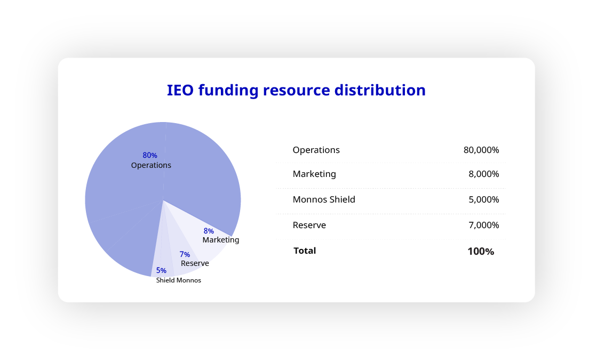The width and height of the screenshot is (597, 364).
Task: Click the Marketing row label in the table
Action: (314, 174)
